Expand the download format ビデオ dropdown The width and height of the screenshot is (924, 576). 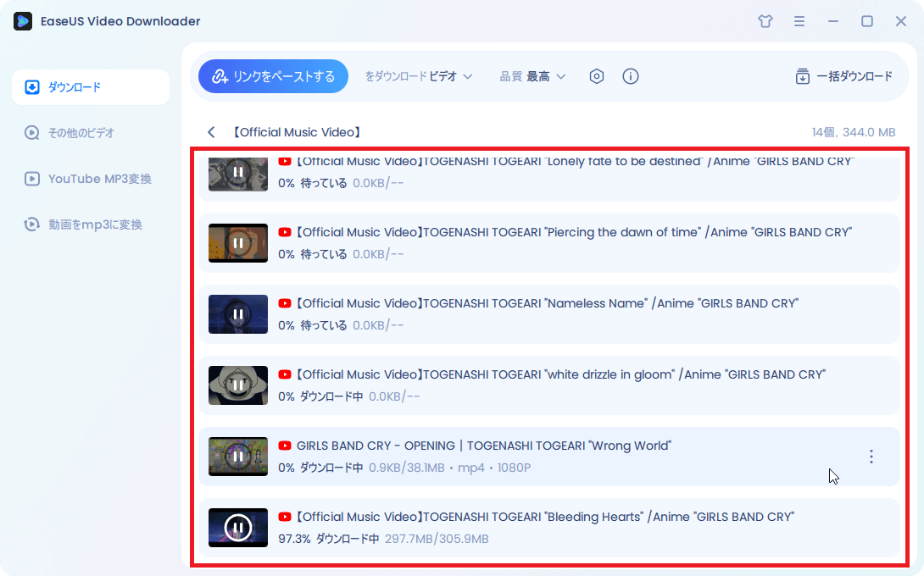coord(450,76)
